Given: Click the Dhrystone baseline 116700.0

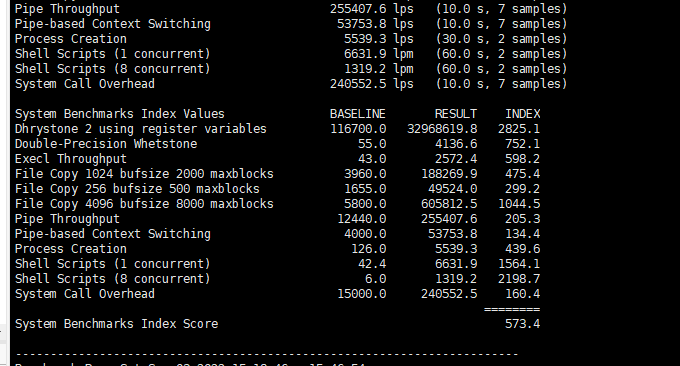Looking at the screenshot, I should [x=358, y=129].
